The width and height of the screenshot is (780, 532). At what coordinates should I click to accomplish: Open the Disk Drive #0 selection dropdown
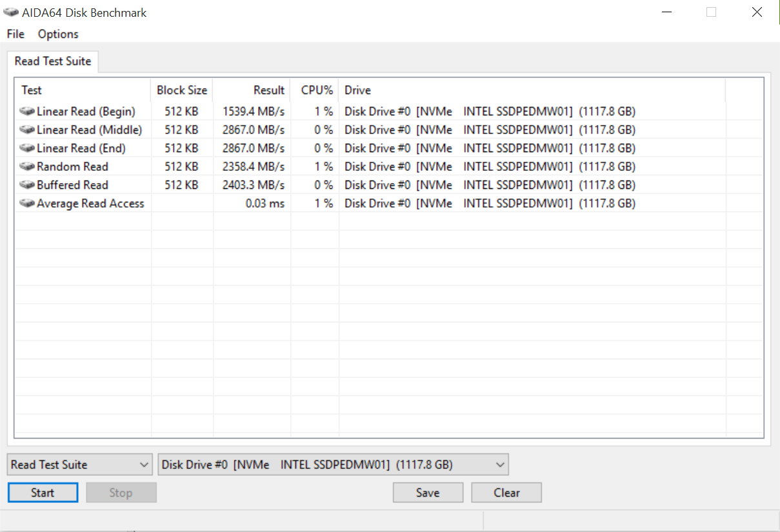point(499,464)
